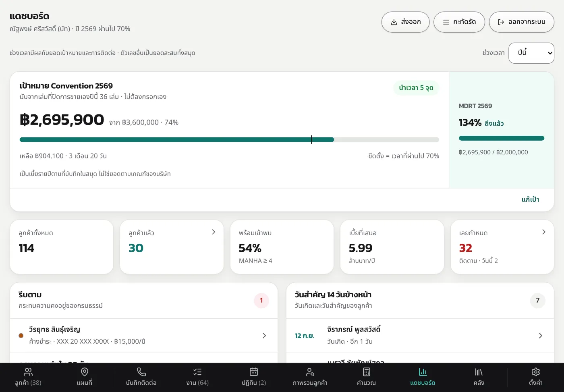Screen dimensions: 564x392
Task: Click the Convention 2569 target progress bar
Action: (x=229, y=140)
